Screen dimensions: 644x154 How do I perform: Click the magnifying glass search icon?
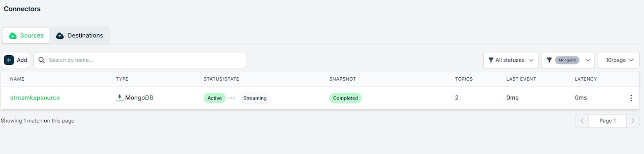click(41, 60)
